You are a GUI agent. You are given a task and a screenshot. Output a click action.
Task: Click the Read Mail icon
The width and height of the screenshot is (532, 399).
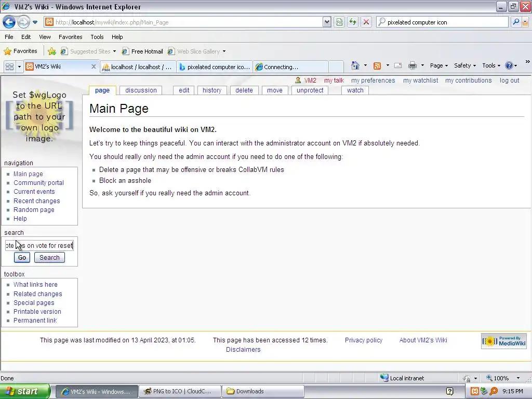398,65
